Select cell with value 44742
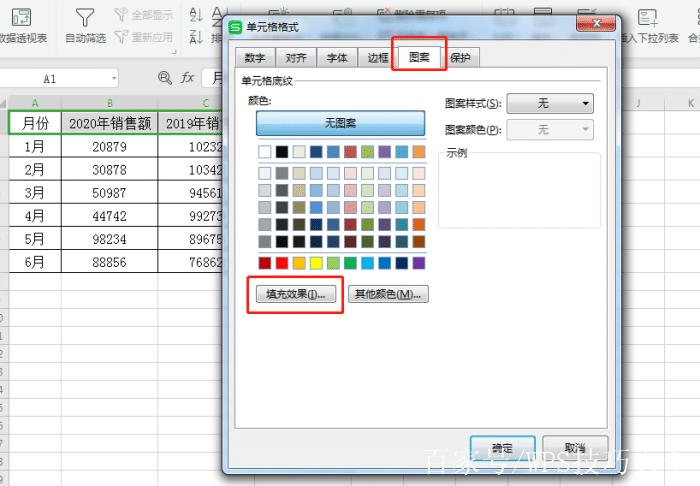The image size is (700, 486). (x=109, y=216)
